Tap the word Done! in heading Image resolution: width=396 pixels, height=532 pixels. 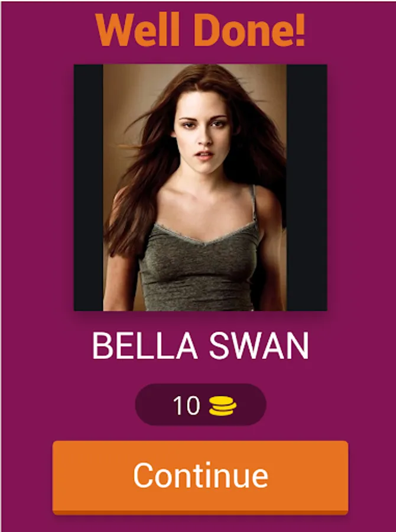pyautogui.click(x=250, y=31)
